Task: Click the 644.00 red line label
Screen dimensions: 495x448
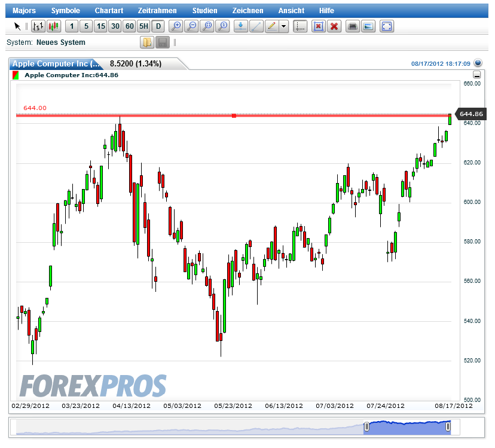Action: [35, 108]
